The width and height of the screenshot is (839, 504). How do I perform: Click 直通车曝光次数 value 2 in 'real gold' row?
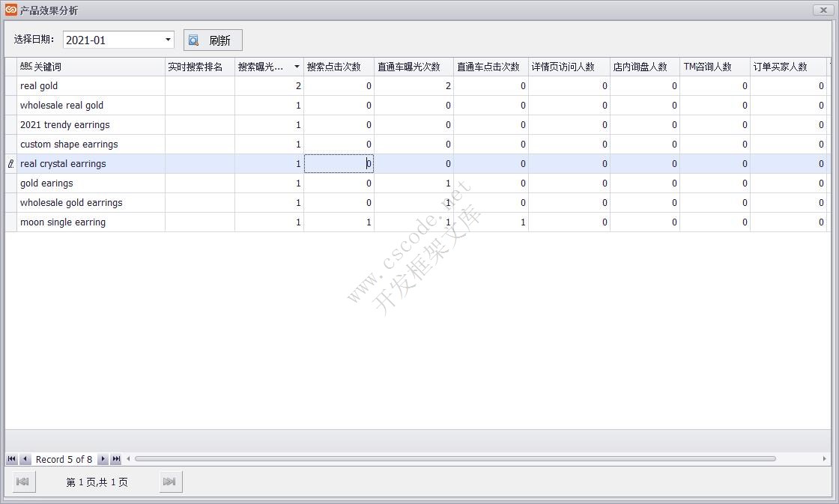click(414, 85)
